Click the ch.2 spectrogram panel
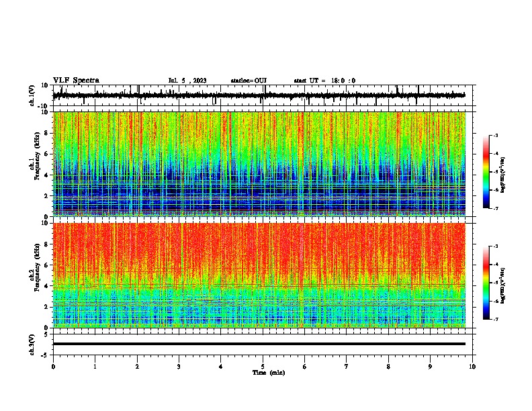Screen dimensions: 532x411 (259, 275)
